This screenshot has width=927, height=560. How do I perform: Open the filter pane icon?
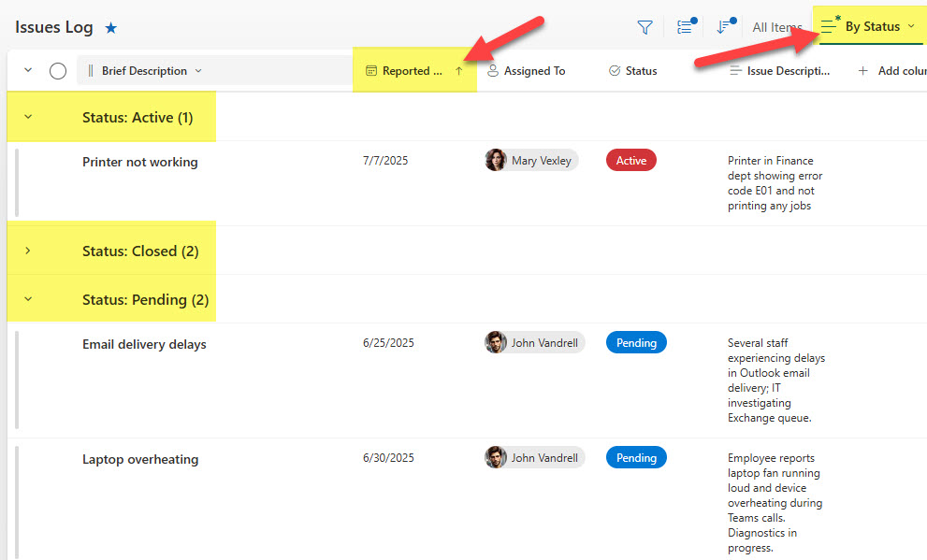tap(645, 27)
